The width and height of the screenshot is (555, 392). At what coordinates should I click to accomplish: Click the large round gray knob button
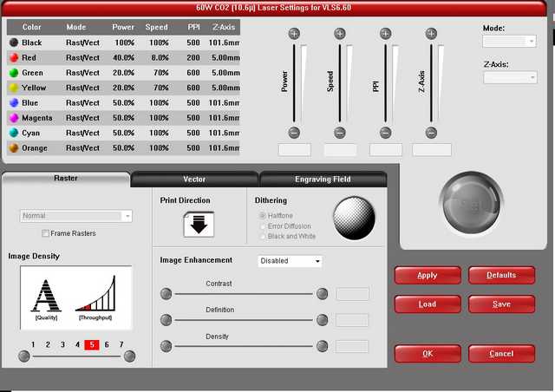(x=472, y=203)
